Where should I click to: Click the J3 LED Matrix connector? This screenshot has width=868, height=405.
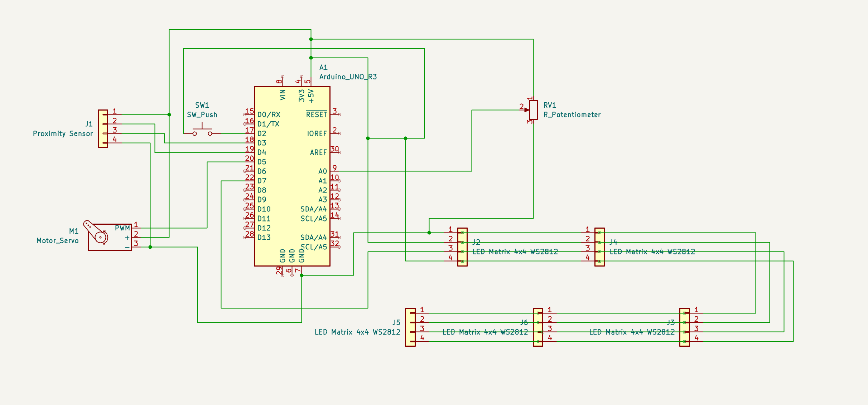pos(684,327)
